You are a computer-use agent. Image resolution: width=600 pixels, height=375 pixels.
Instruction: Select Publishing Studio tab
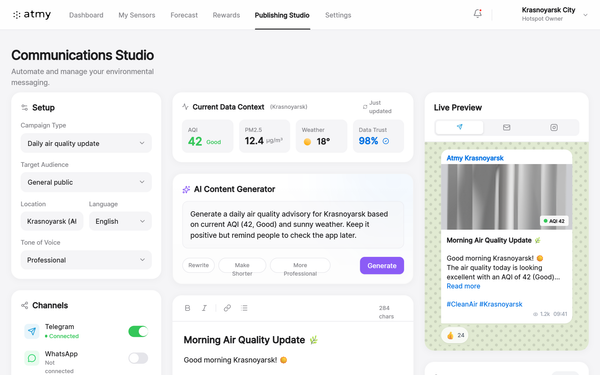coord(282,15)
